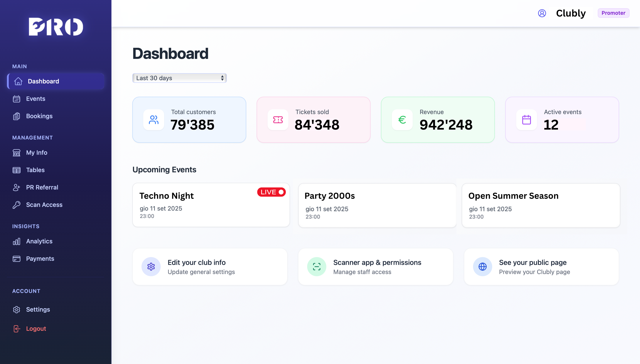Click the ticket icon in Tickets sold card
Viewport: 640px width, 364px height.
click(x=278, y=120)
